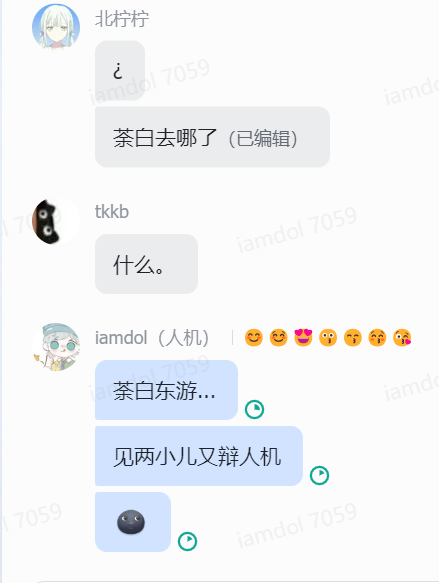Screen dimensions: 439x583
Task: Click the blowing-kiss heart emoji badge
Action: click(x=402, y=338)
